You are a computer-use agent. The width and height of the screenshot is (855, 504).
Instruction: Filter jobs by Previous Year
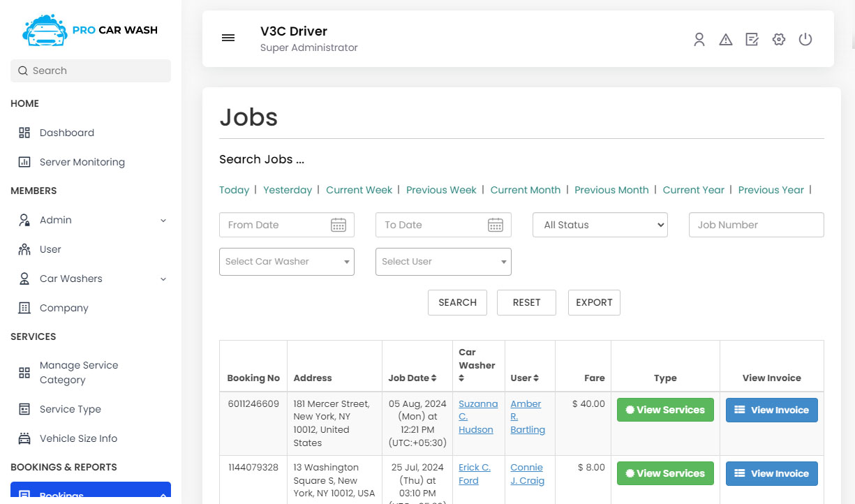[771, 190]
